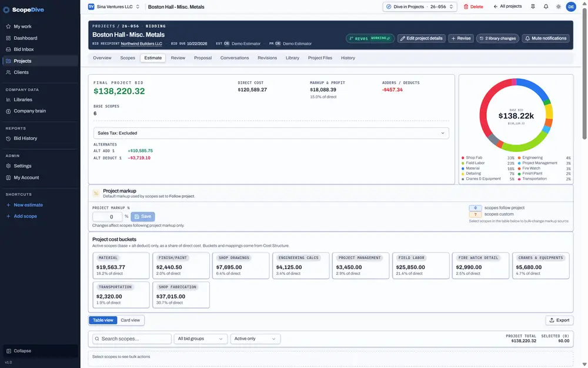Image resolution: width=588 pixels, height=368 pixels.
Task: Switch to Card view
Action: (x=130, y=320)
